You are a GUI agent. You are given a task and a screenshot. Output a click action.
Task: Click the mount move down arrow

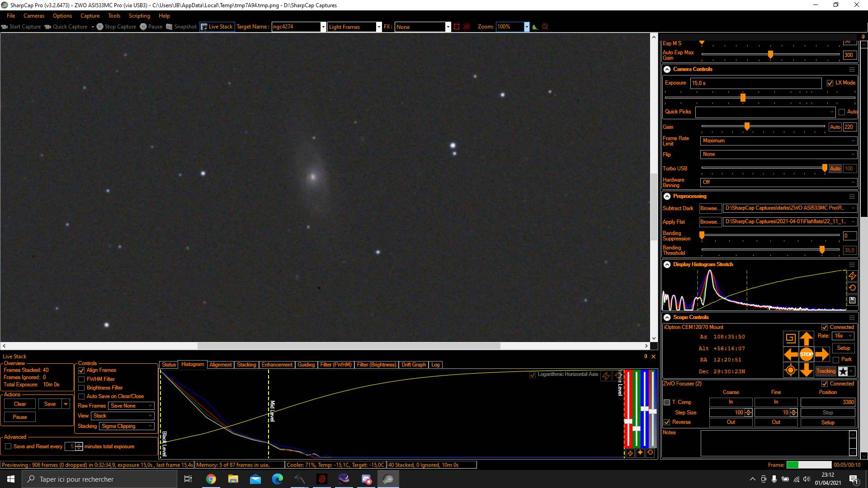click(x=807, y=371)
